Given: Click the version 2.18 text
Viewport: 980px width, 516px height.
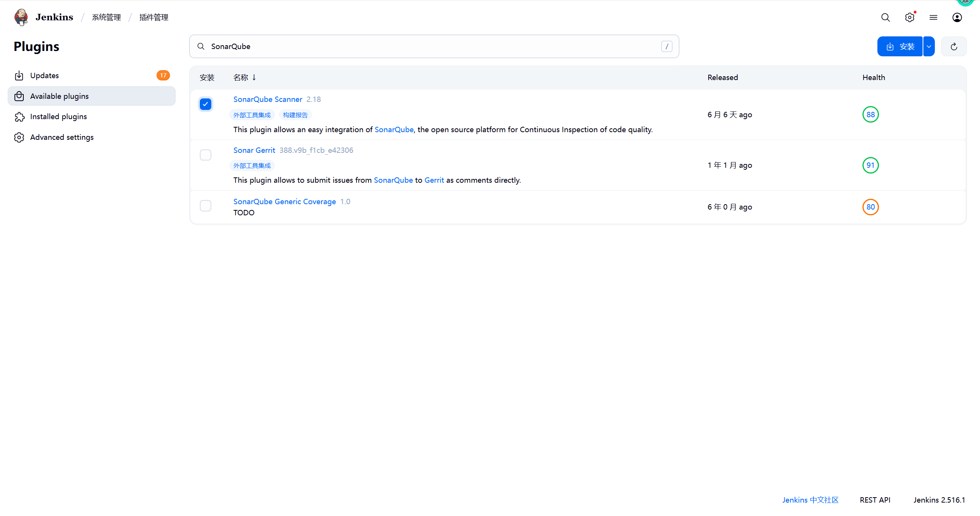Looking at the screenshot, I should pyautogui.click(x=314, y=99).
